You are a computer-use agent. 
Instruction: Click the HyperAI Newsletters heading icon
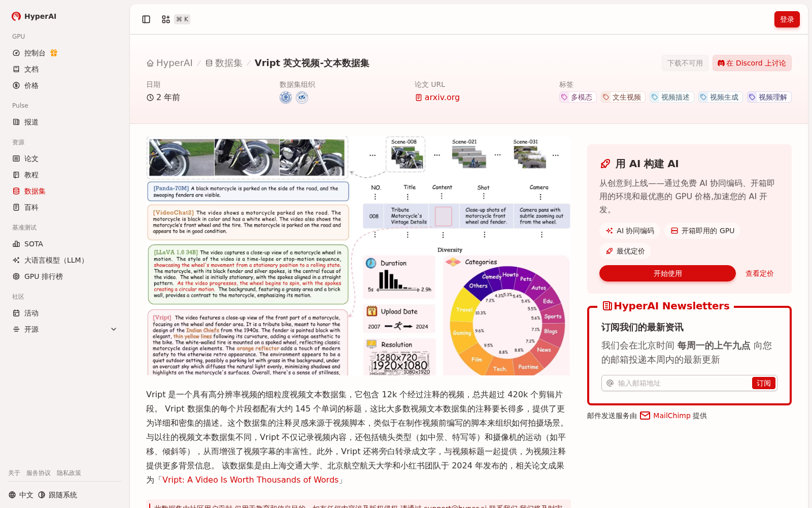coord(607,306)
